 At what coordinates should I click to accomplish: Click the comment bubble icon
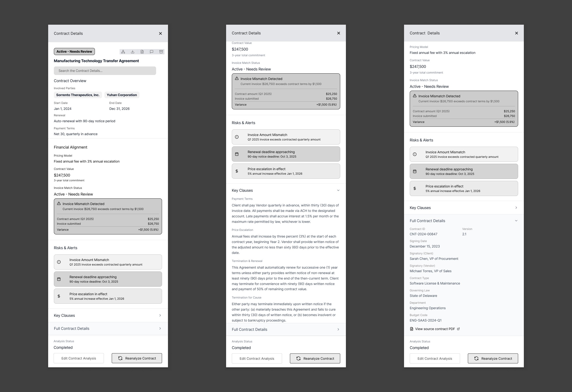coord(152,52)
